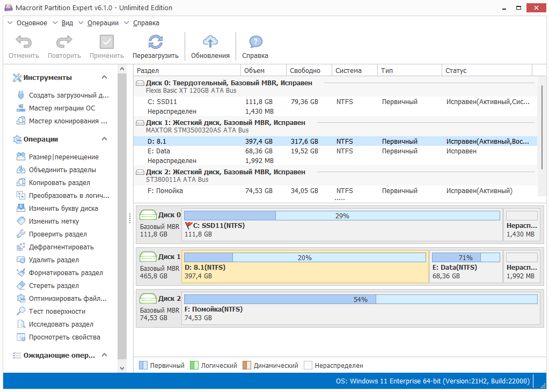549x392 pixels.
Task: Click the 'Диск 2' header row in list
Action: click(x=335, y=176)
